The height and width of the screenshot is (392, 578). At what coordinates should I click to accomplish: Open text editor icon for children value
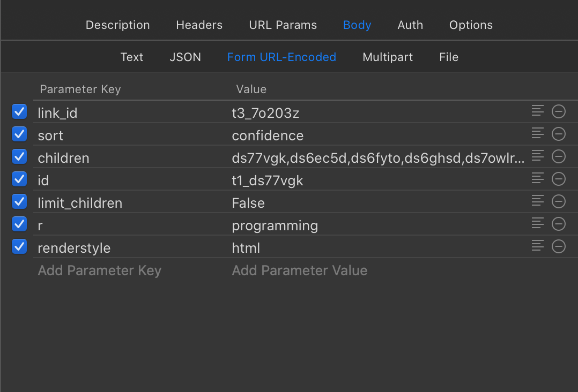[x=538, y=156]
